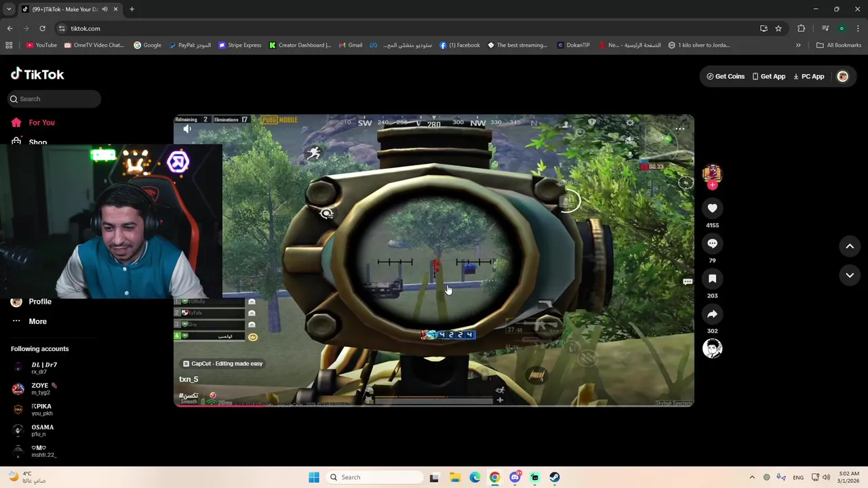
Task: Open File Explorer from the taskbar
Action: 454,477
